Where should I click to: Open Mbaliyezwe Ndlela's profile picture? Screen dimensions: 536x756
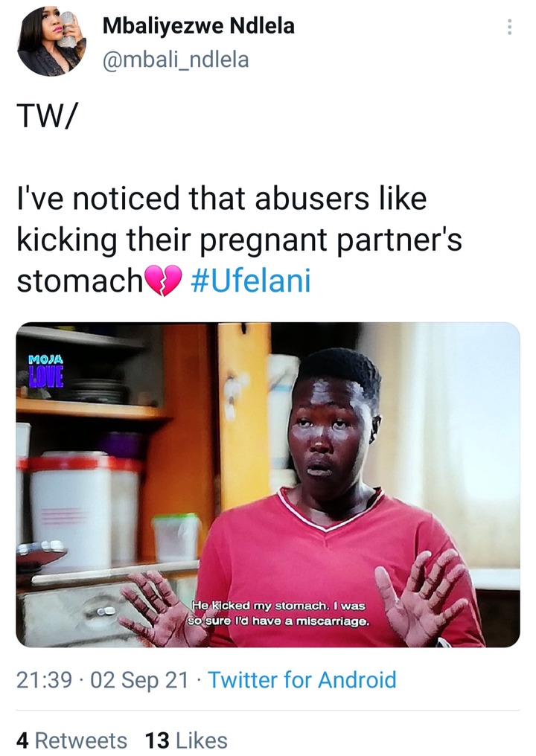tap(51, 41)
